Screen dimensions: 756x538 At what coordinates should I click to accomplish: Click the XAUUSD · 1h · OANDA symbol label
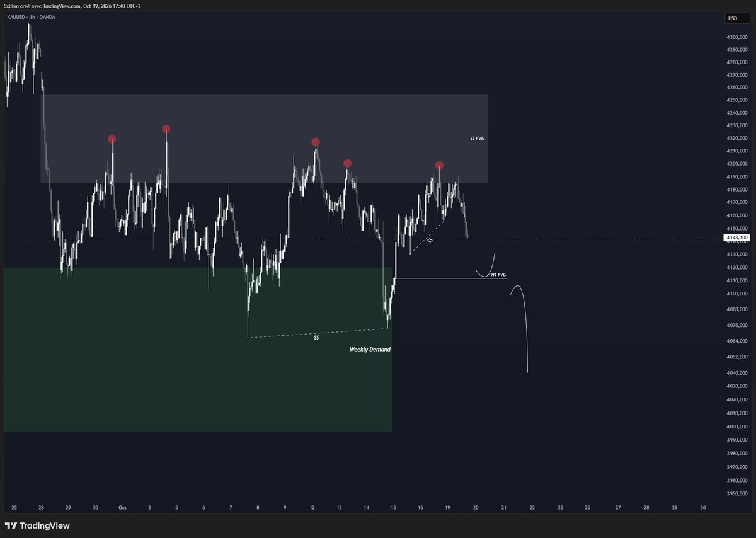pyautogui.click(x=31, y=17)
